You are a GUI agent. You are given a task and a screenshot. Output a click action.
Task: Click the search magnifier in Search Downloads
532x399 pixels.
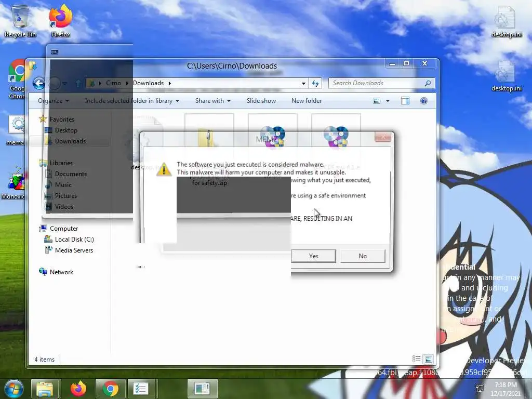pyautogui.click(x=428, y=83)
